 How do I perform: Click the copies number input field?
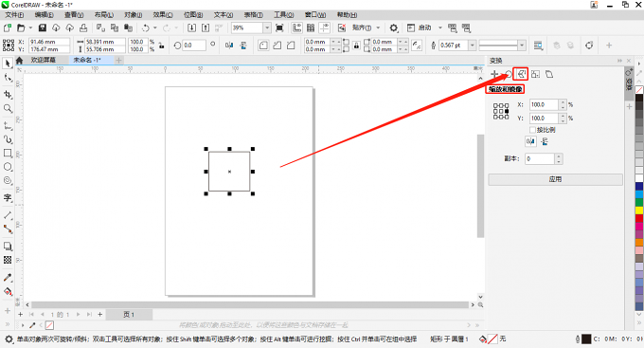pyautogui.click(x=540, y=158)
